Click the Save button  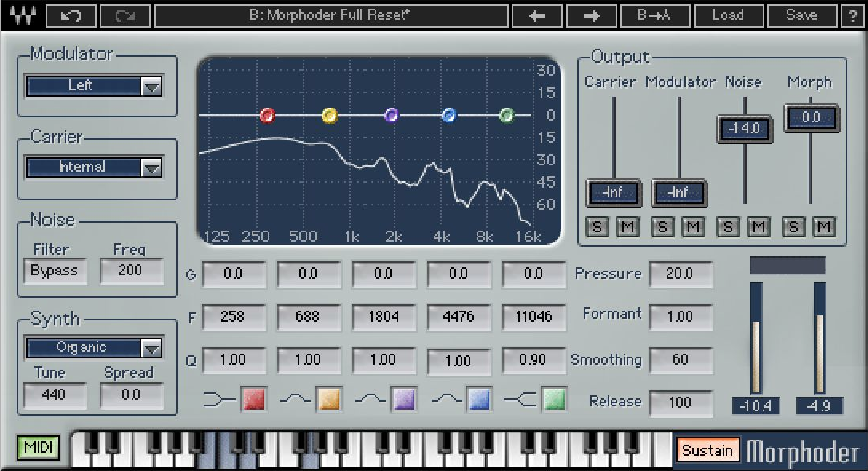point(802,15)
